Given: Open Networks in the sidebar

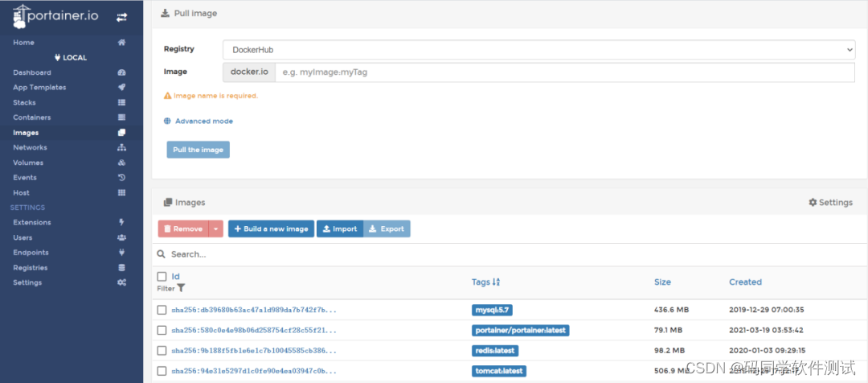Looking at the screenshot, I should click(x=30, y=147).
